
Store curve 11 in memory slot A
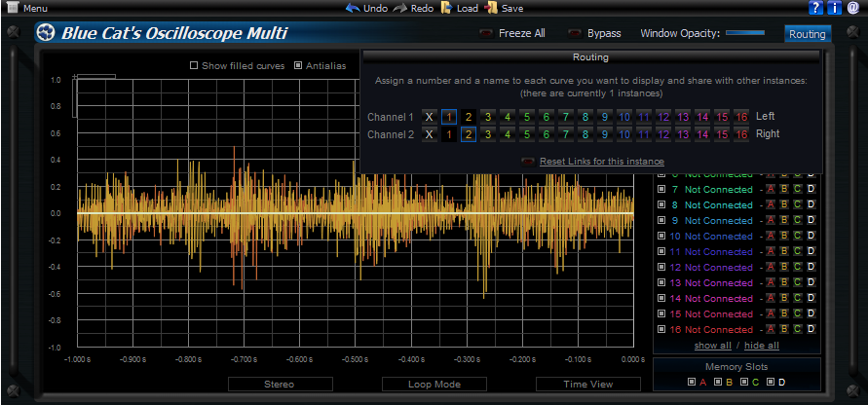tap(771, 251)
